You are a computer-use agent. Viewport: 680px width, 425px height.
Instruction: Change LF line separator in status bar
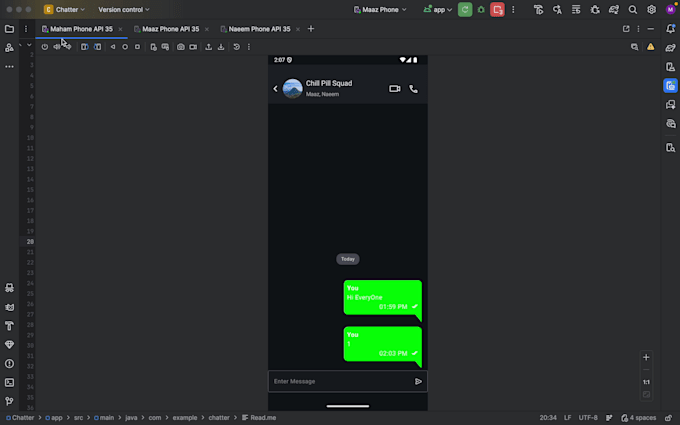tap(567, 418)
